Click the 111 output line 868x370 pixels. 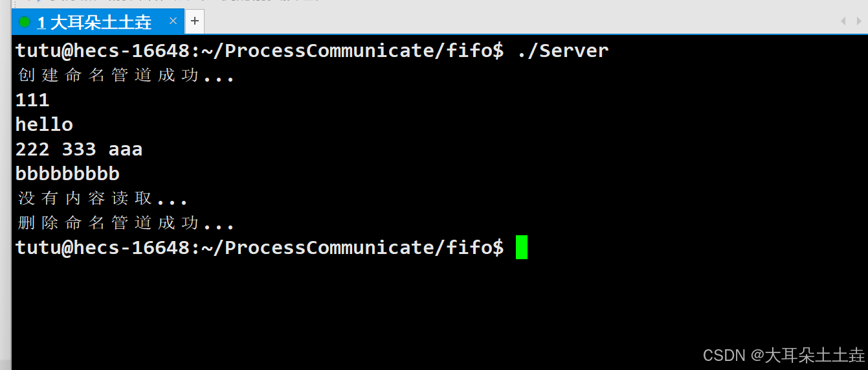(32, 100)
